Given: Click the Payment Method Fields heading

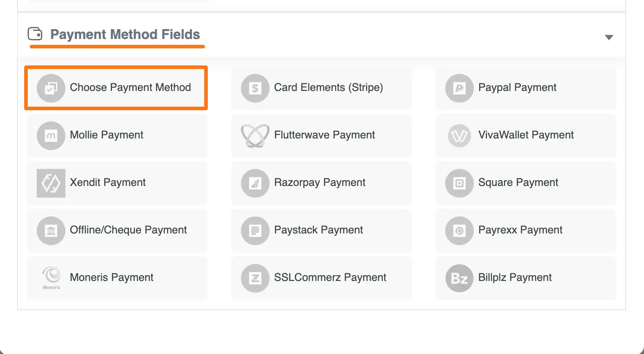Looking at the screenshot, I should [125, 34].
